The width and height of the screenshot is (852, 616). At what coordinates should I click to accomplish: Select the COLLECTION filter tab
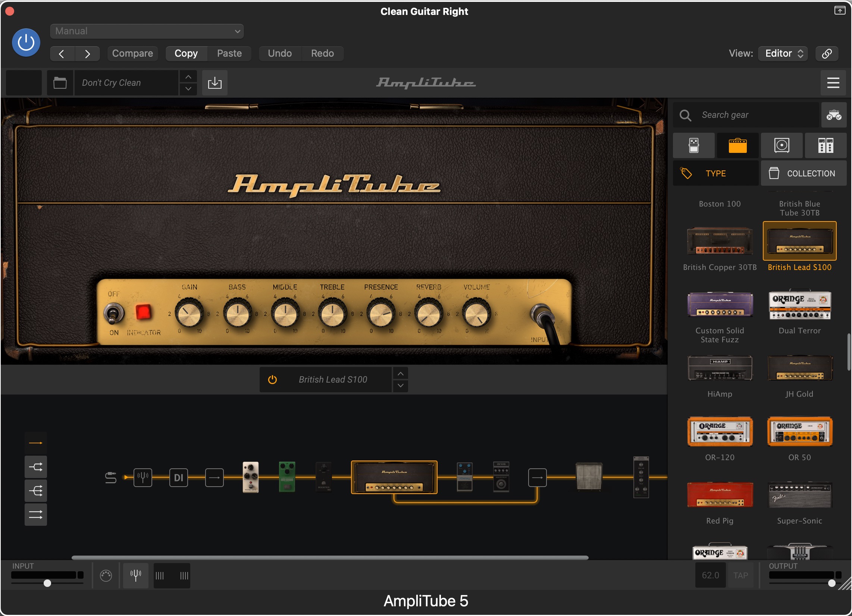pos(804,173)
